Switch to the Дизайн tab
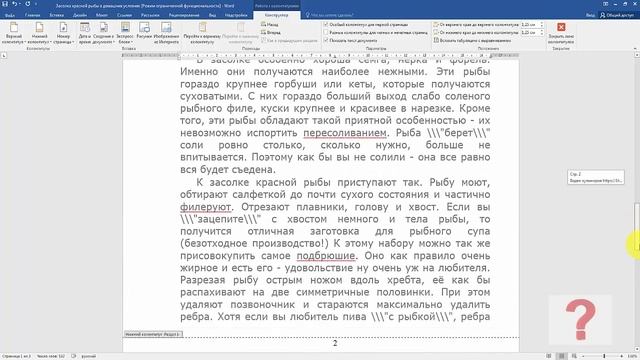640x360 pixels. click(80, 15)
